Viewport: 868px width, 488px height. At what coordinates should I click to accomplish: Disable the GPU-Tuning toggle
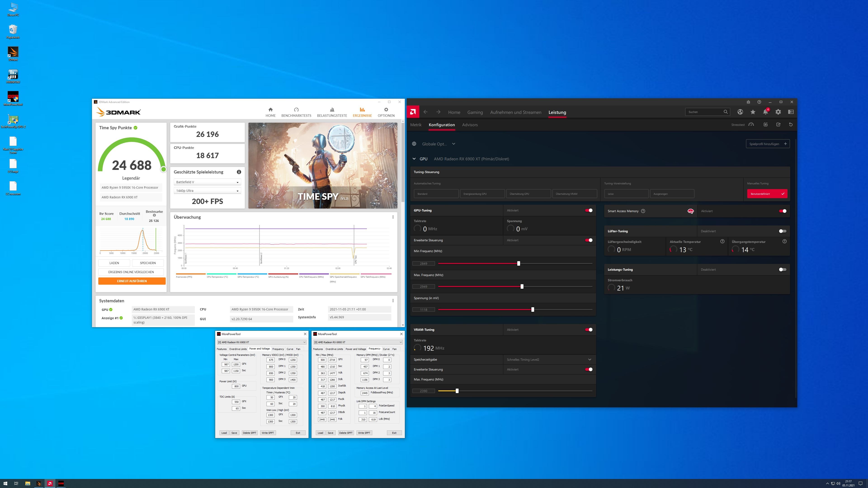[589, 211]
